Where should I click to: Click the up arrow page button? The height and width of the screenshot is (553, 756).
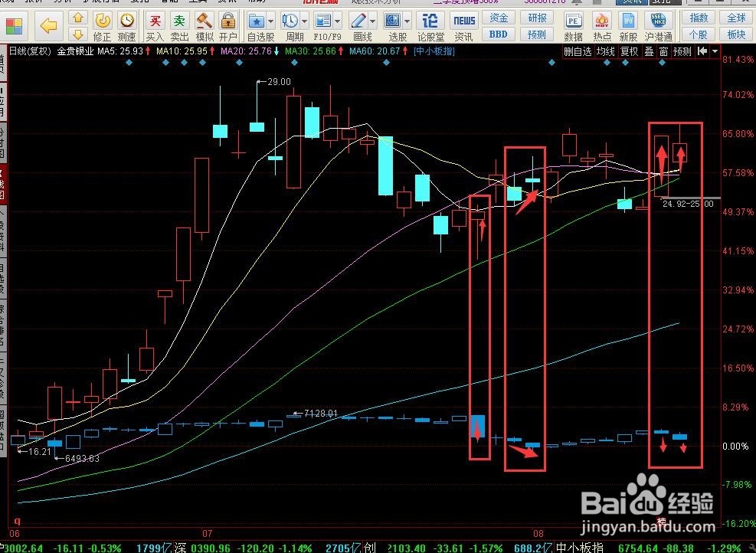78,18
